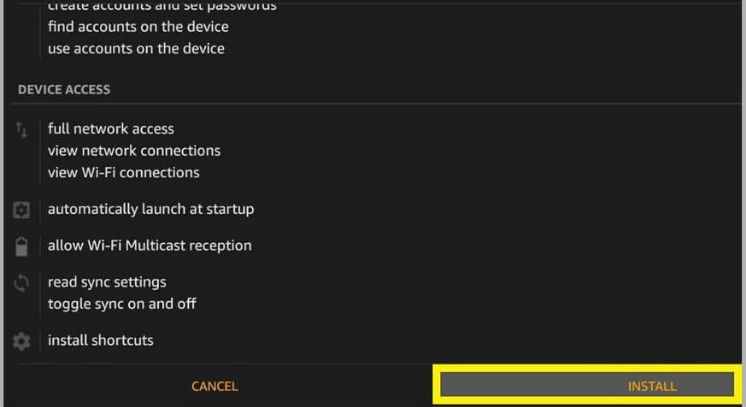Tap 'toggle sync on and off' entry
Viewport: 746px width, 407px height.
click(x=122, y=303)
